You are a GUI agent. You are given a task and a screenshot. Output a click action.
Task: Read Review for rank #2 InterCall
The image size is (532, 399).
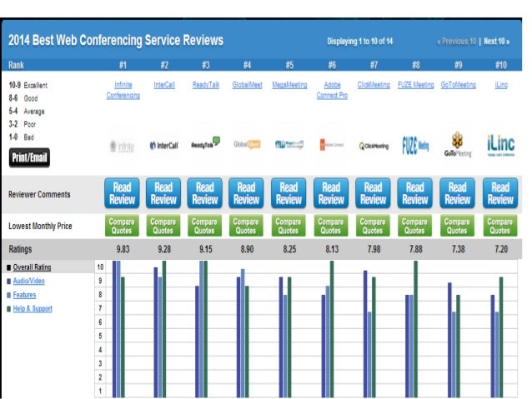(163, 193)
